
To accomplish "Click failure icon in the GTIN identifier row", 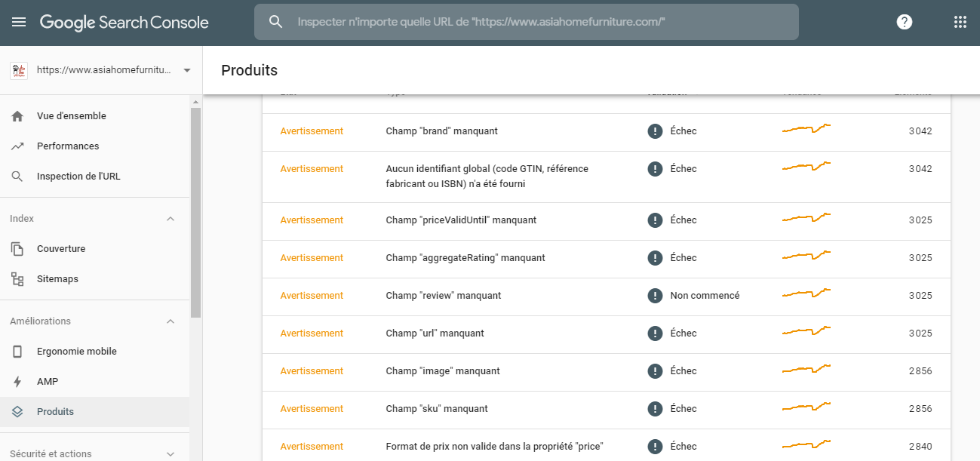I will coord(655,169).
